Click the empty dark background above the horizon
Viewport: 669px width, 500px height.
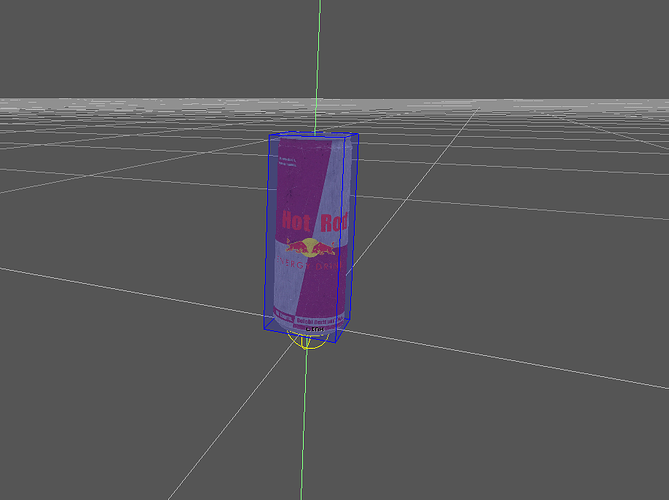pos(150,45)
